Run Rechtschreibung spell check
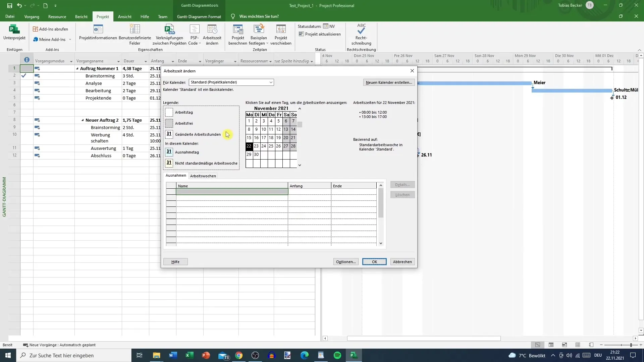Viewport: 644px width, 362px height. click(x=361, y=35)
